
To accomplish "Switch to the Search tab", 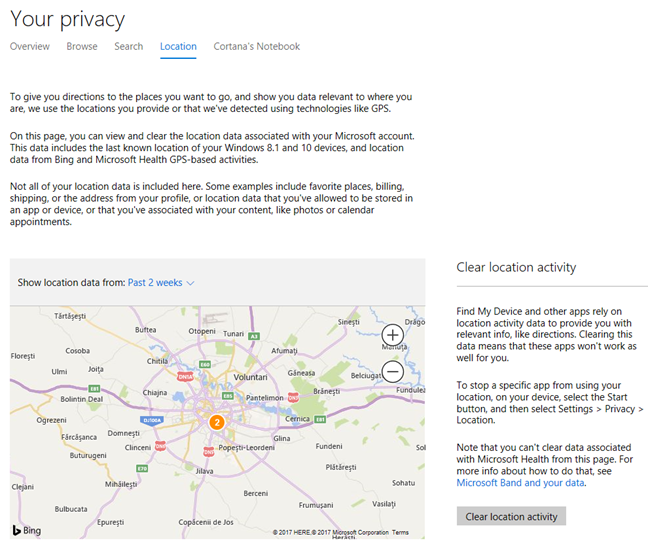I will click(129, 46).
